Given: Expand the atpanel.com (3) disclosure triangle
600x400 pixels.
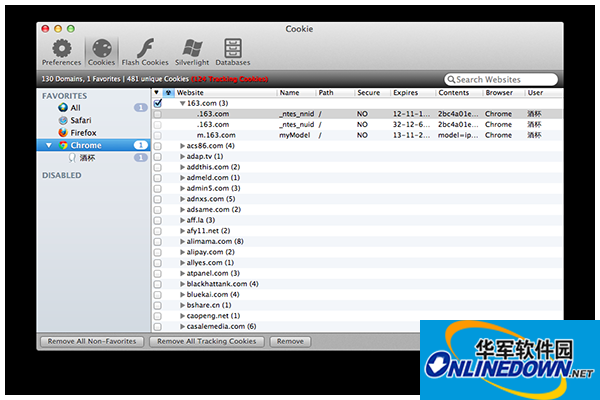Looking at the screenshot, I should tap(183, 273).
